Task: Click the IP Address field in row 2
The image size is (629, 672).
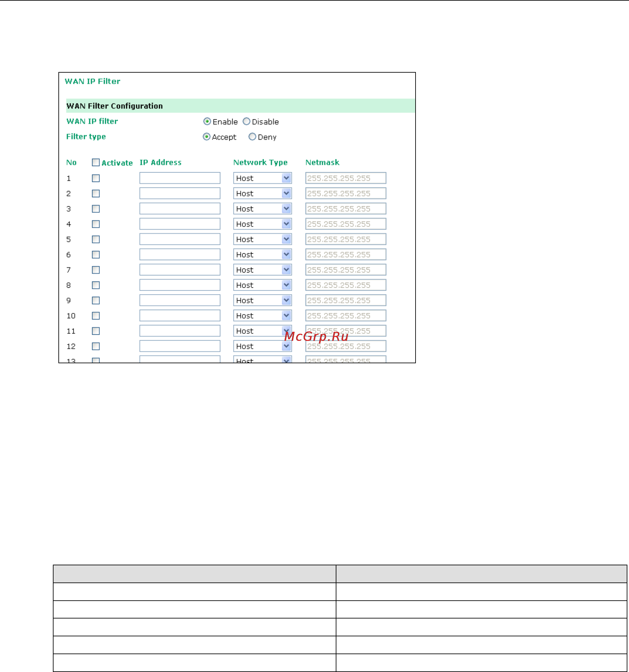Action: [x=180, y=193]
